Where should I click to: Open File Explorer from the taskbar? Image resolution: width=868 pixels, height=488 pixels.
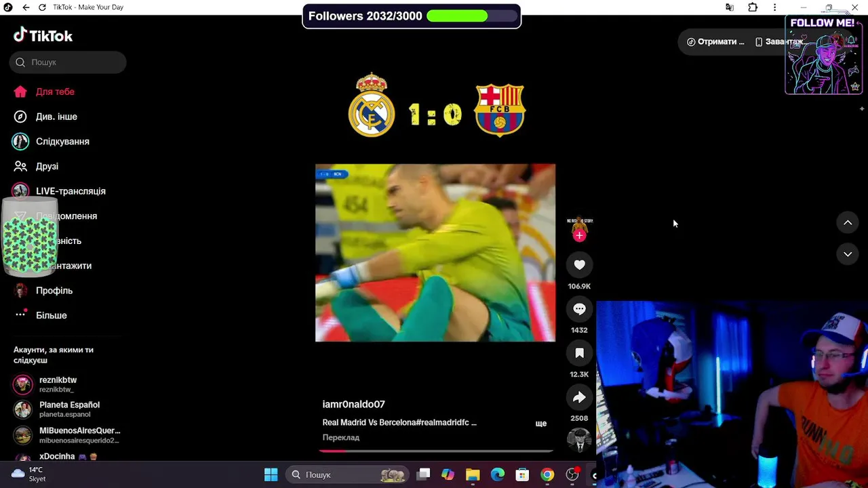(473, 474)
